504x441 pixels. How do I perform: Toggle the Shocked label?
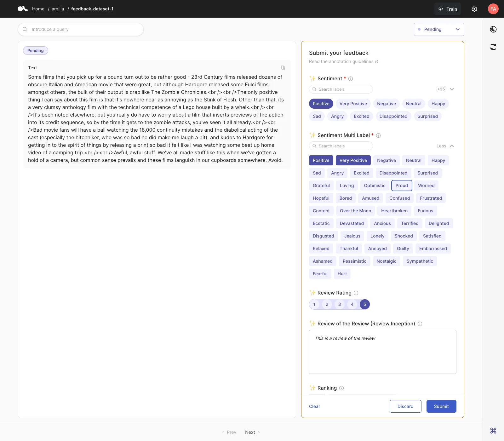pyautogui.click(x=404, y=236)
